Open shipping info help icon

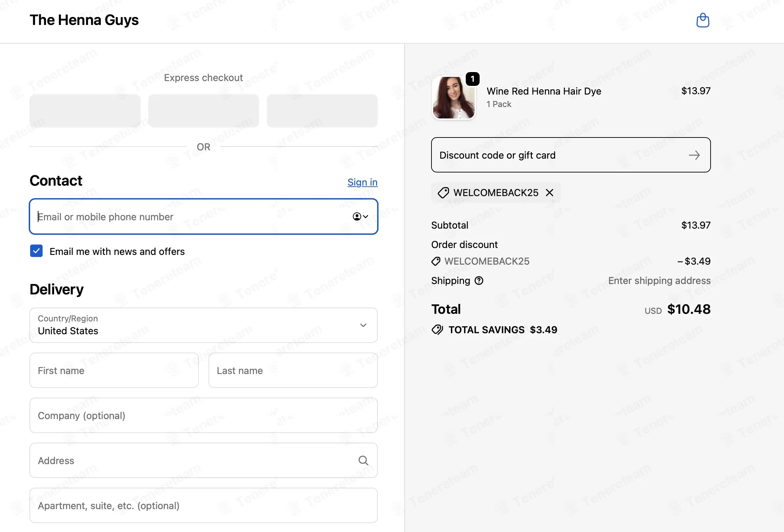click(479, 281)
